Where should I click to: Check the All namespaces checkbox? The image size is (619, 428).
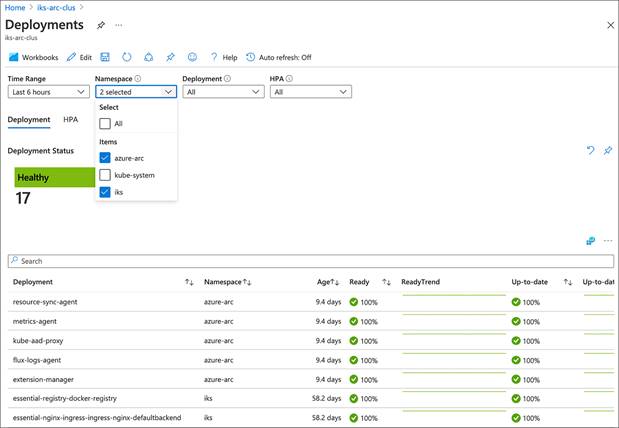(x=105, y=124)
